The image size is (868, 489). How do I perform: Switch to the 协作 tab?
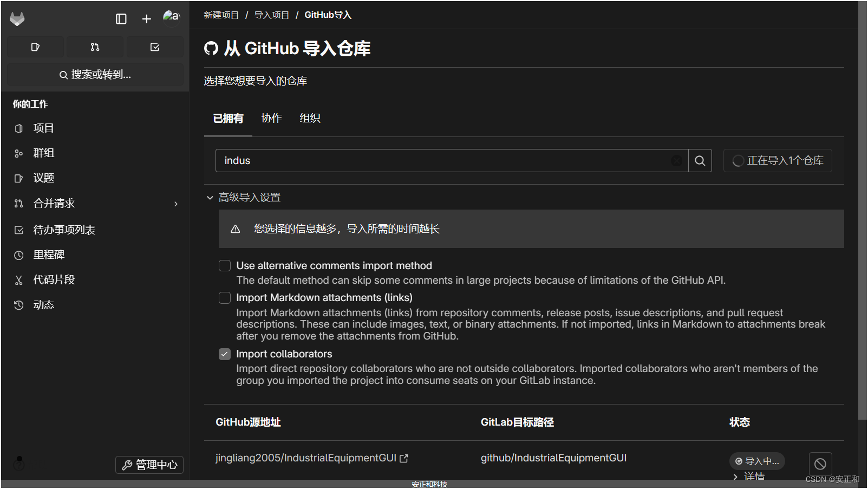tap(272, 119)
